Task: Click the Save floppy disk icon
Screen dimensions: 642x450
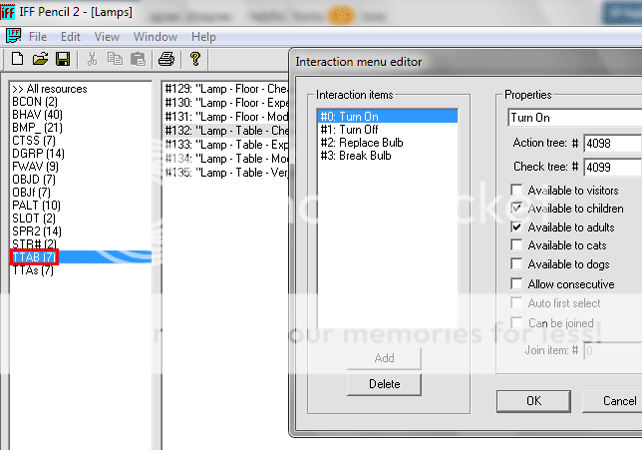Action: (x=62, y=60)
